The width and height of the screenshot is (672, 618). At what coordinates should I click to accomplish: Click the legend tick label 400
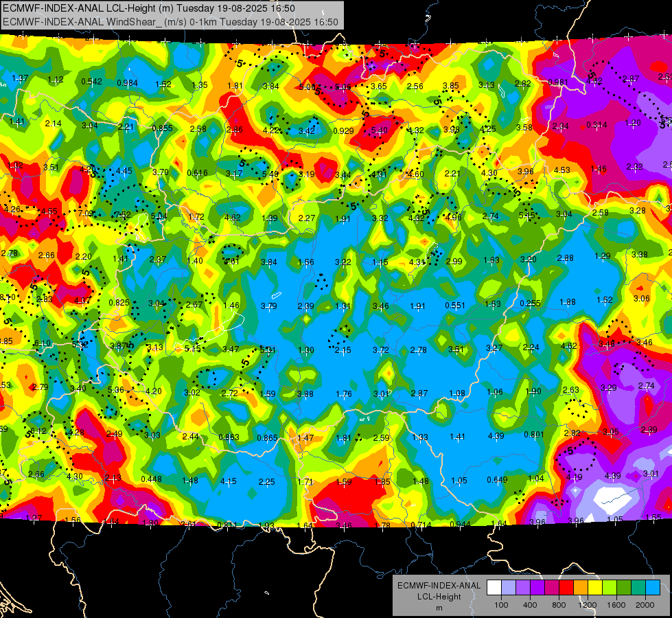tap(530, 605)
